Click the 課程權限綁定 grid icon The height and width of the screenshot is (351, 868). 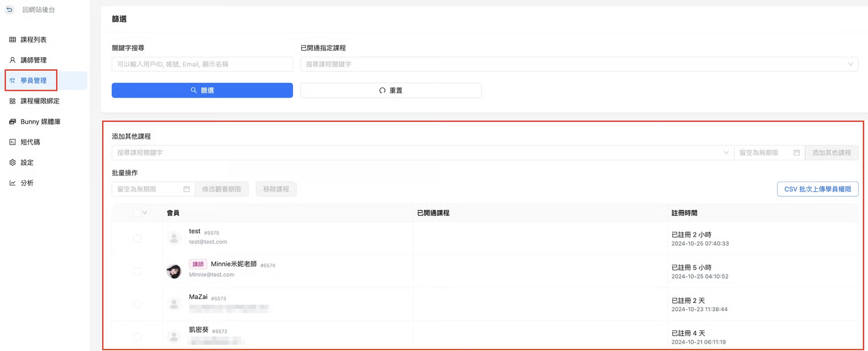point(13,101)
